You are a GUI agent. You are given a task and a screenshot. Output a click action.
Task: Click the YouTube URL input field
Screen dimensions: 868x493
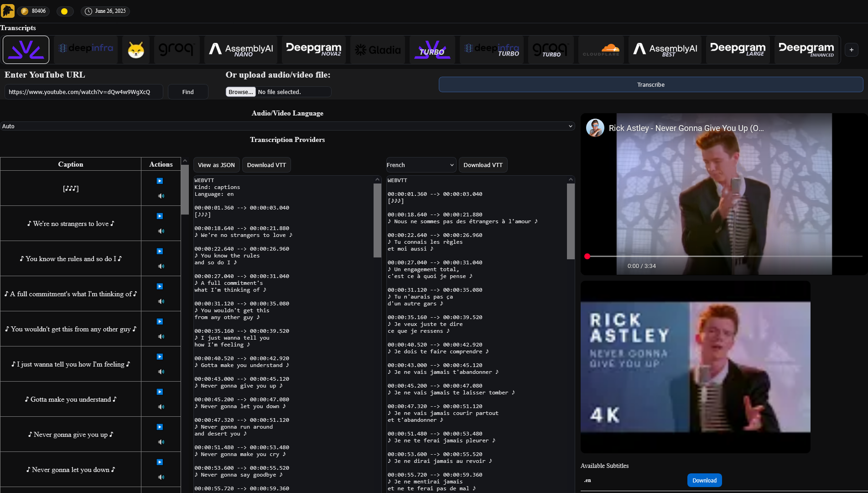click(x=84, y=92)
